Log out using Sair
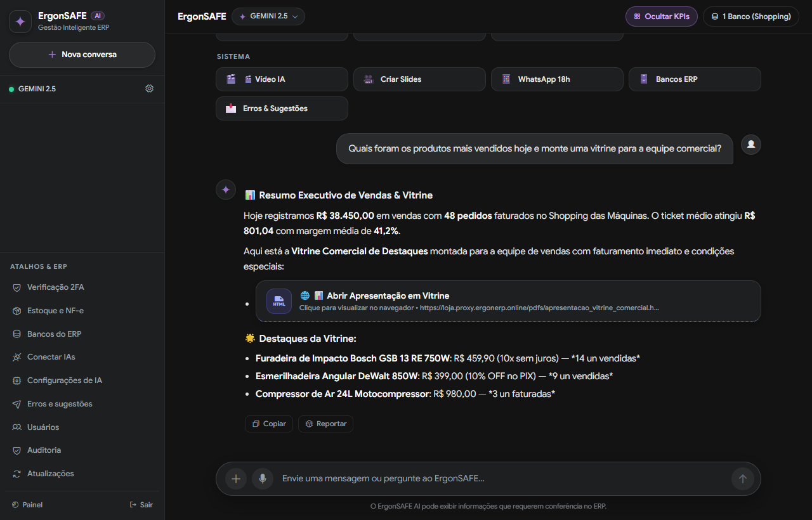The image size is (812, 520). [141, 505]
